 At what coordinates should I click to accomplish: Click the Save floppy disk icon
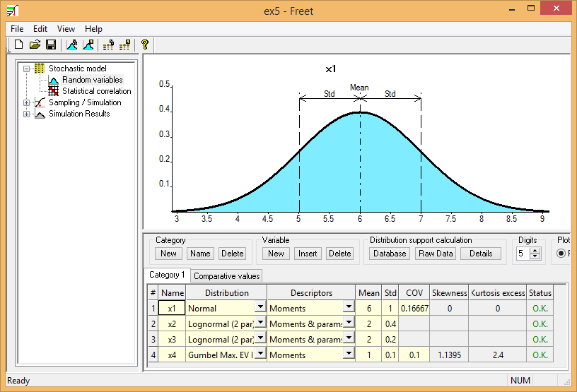point(51,44)
